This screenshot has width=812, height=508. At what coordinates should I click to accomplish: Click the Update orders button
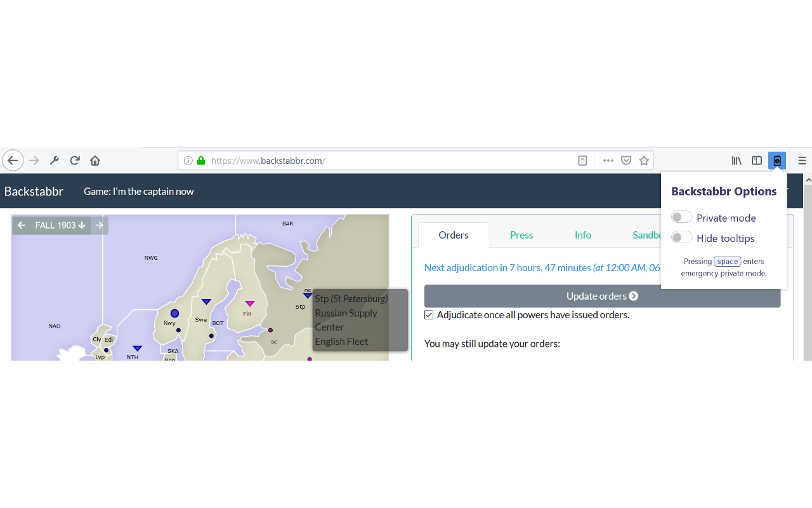coord(602,296)
